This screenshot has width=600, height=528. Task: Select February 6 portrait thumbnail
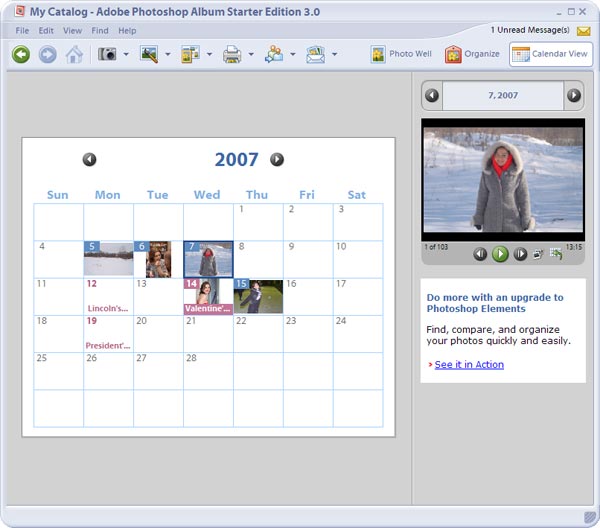point(158,259)
